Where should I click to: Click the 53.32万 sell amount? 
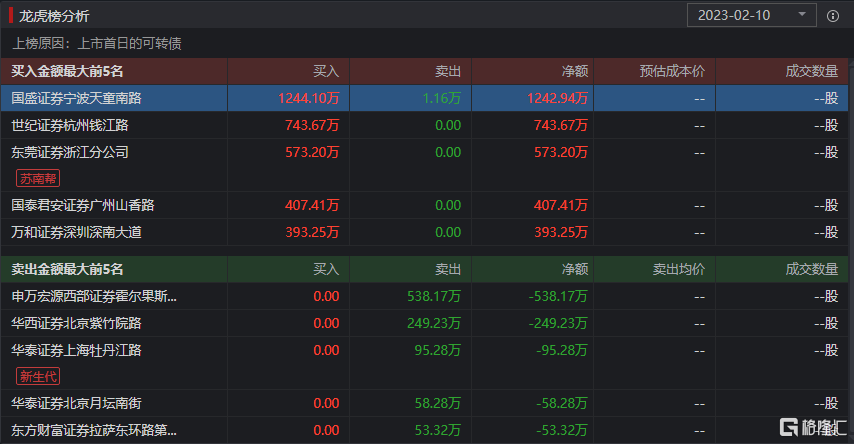(x=437, y=430)
